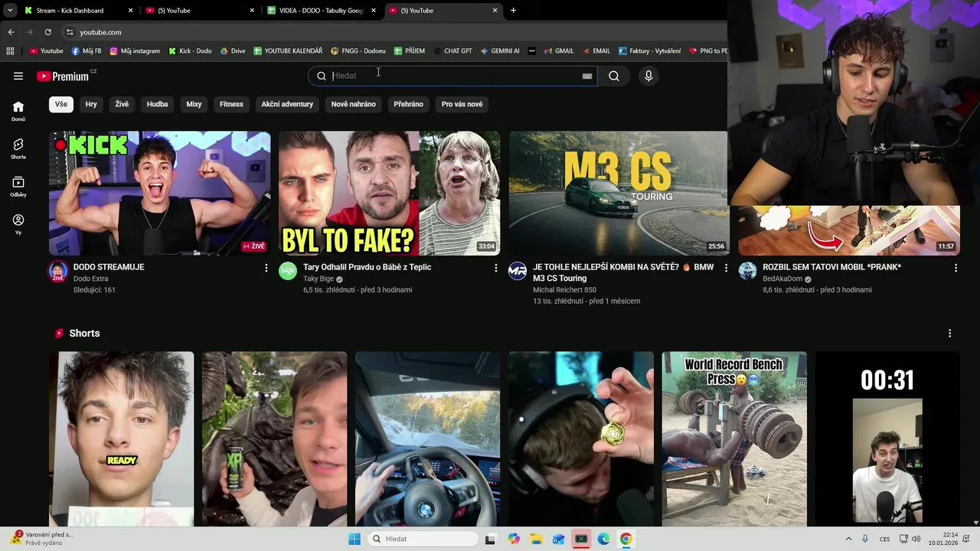This screenshot has height=551, width=980.
Task: Open the YOUTUBE KALENDÁŘ bookmark
Action: pyautogui.click(x=288, y=51)
